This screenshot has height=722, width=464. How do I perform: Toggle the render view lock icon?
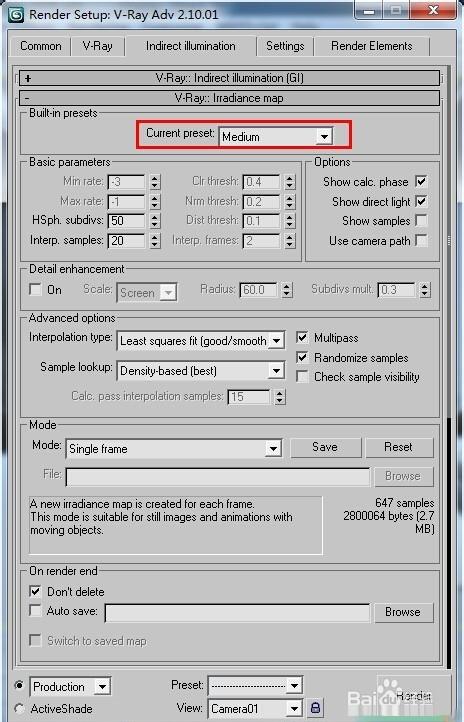315,707
